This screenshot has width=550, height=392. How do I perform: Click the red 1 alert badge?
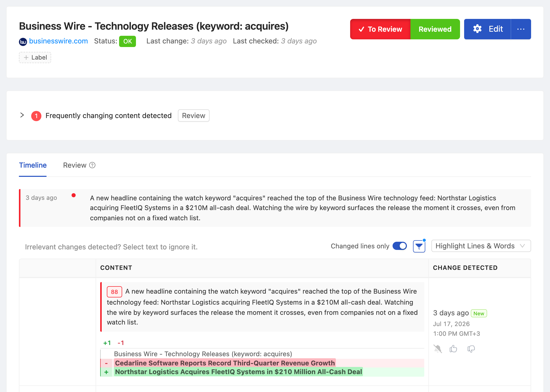(x=36, y=116)
